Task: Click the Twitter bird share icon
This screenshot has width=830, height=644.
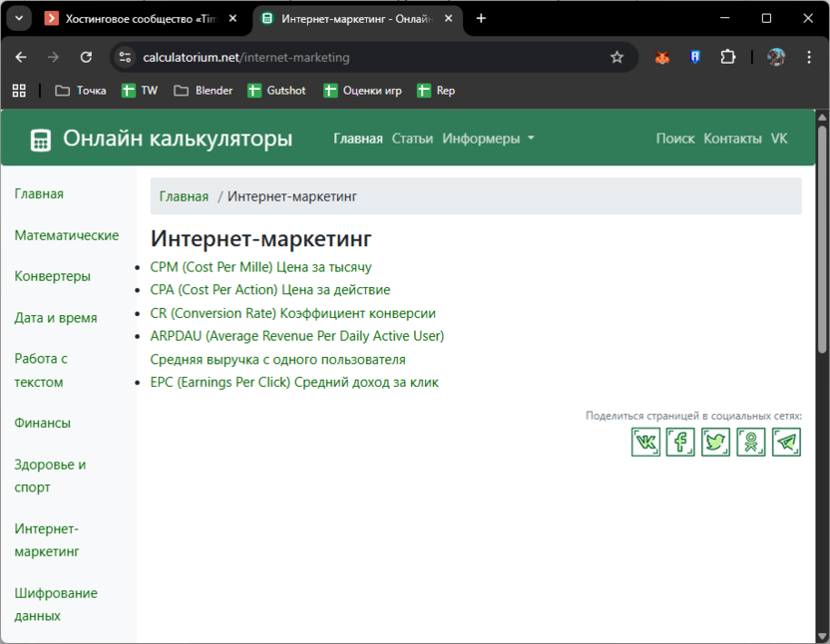Action: coord(715,442)
